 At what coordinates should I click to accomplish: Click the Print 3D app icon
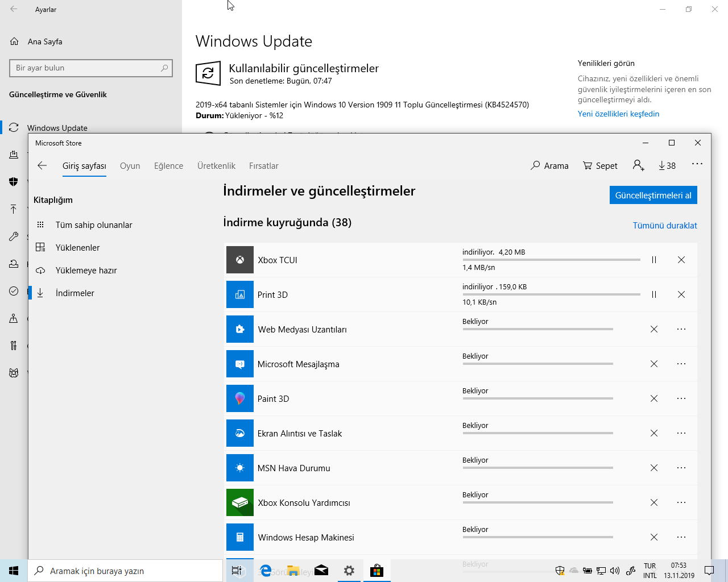click(x=240, y=294)
